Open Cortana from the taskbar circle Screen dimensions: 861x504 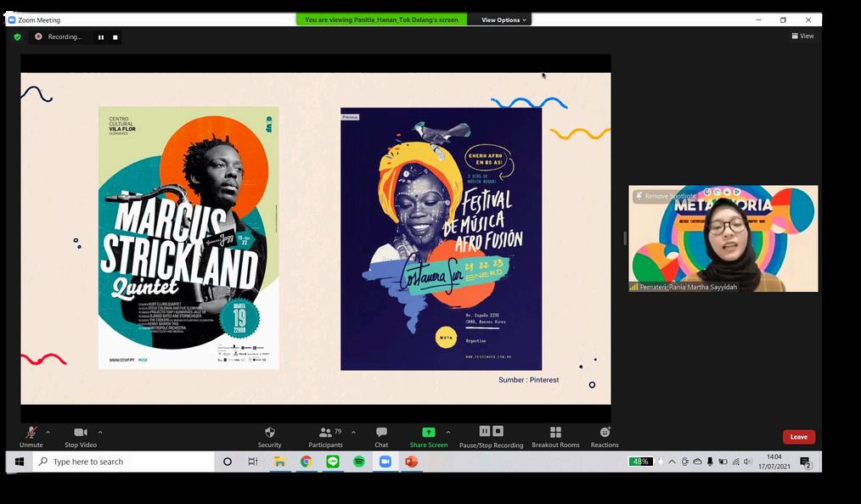tap(228, 462)
